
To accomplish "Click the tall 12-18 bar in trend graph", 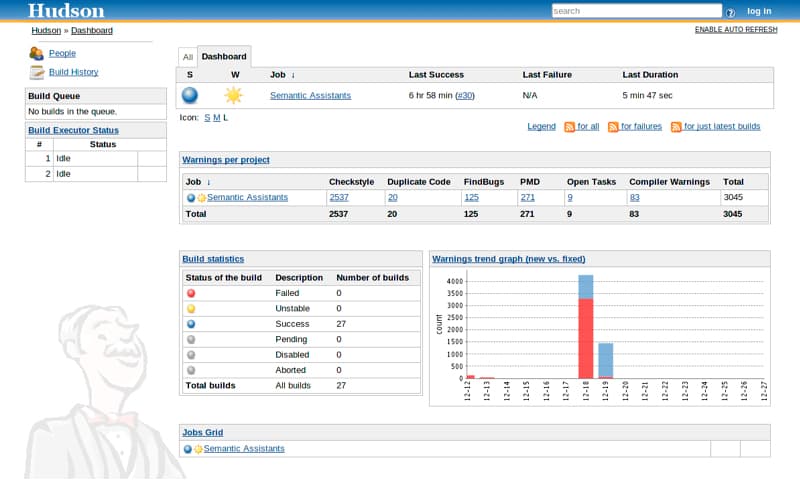I will [x=586, y=327].
